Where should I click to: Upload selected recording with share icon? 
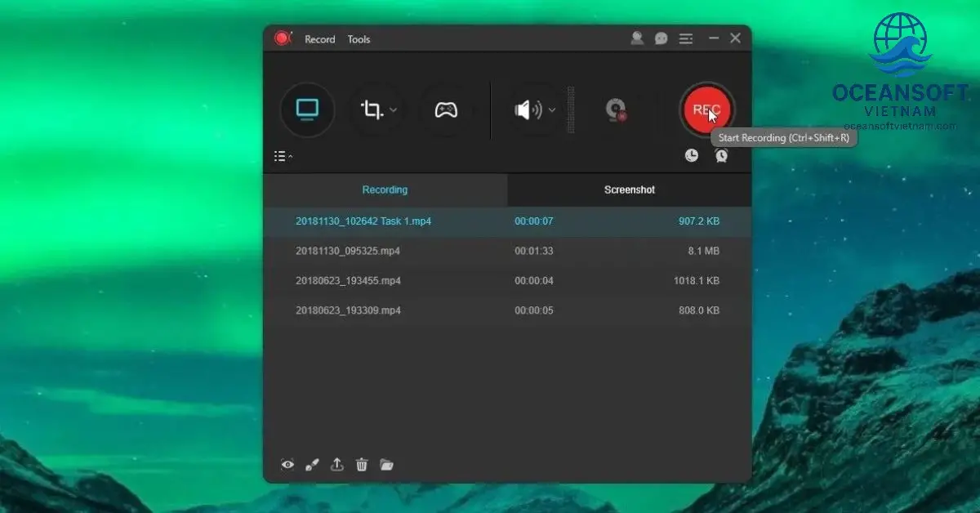(336, 465)
